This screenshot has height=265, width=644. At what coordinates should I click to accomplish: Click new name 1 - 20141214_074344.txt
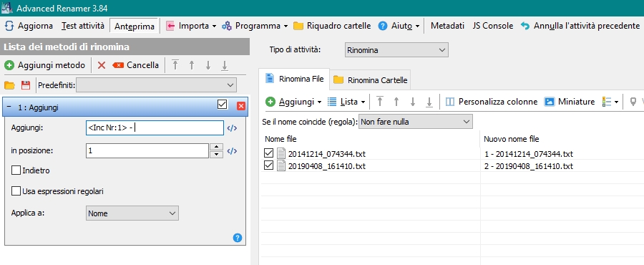(x=529, y=154)
